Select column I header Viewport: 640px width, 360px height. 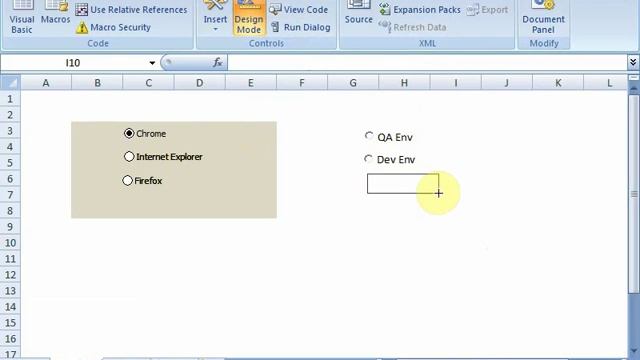[456, 83]
